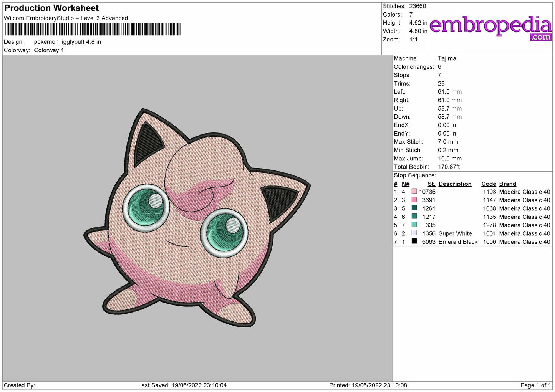
Task: Click the Machine value 'Tajima'
Action: click(447, 58)
